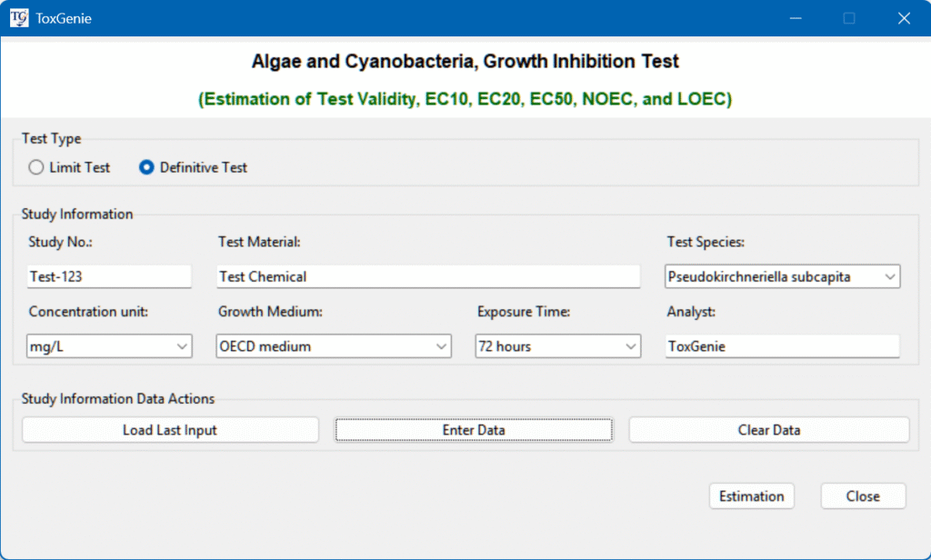This screenshot has width=931, height=560.
Task: Maximize the ToxGenie window
Action: point(849,18)
